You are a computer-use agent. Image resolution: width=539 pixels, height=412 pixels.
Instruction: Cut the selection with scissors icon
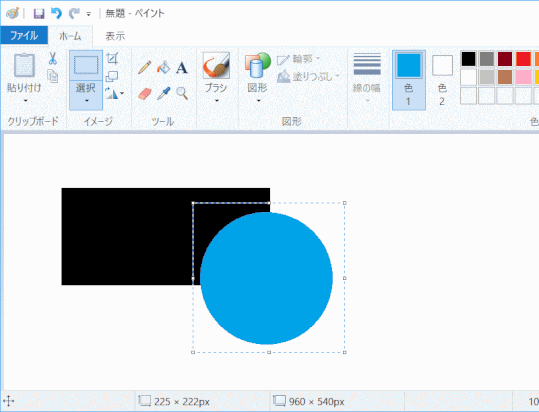pos(52,58)
